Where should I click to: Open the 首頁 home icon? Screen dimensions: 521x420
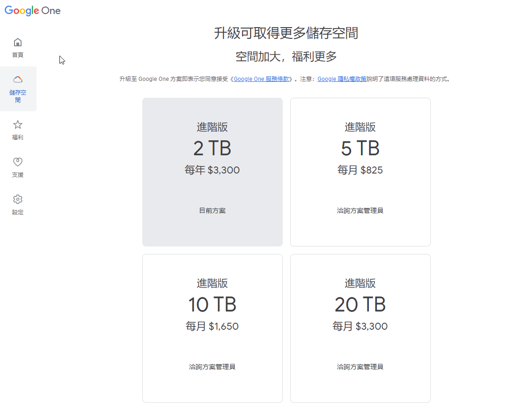point(18,43)
